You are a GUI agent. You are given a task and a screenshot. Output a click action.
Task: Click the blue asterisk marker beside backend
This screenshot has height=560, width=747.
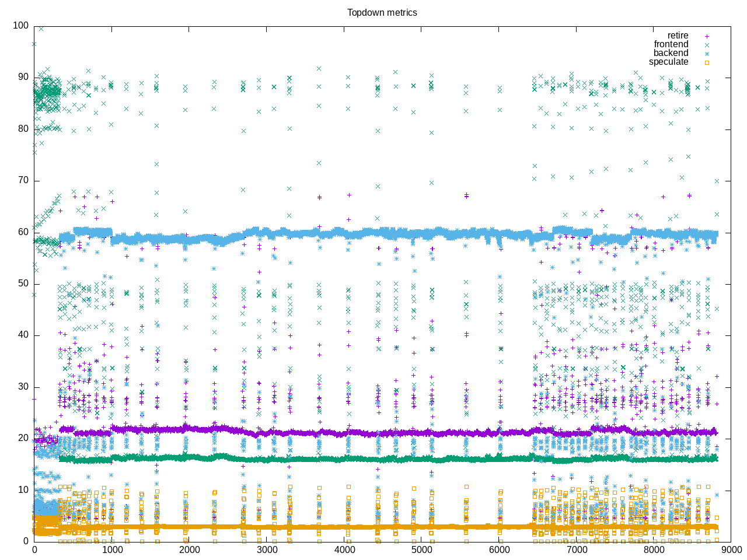pyautogui.click(x=707, y=54)
